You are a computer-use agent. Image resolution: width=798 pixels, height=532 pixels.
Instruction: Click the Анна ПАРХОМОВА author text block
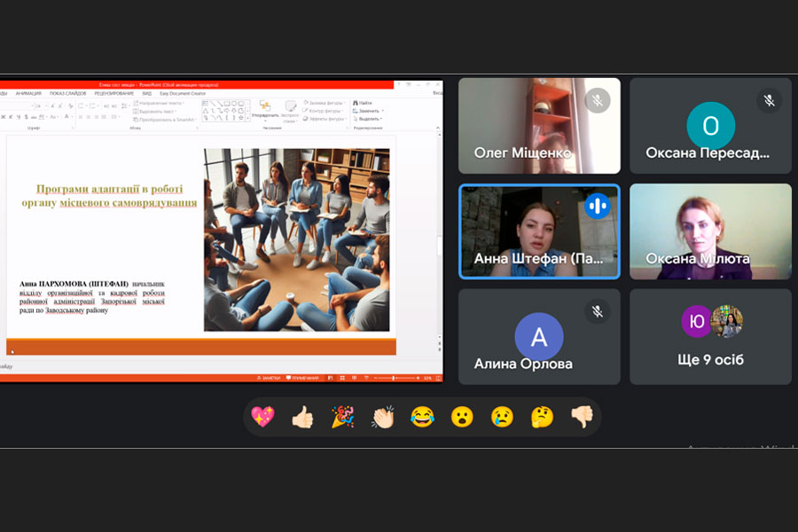tap(92, 297)
